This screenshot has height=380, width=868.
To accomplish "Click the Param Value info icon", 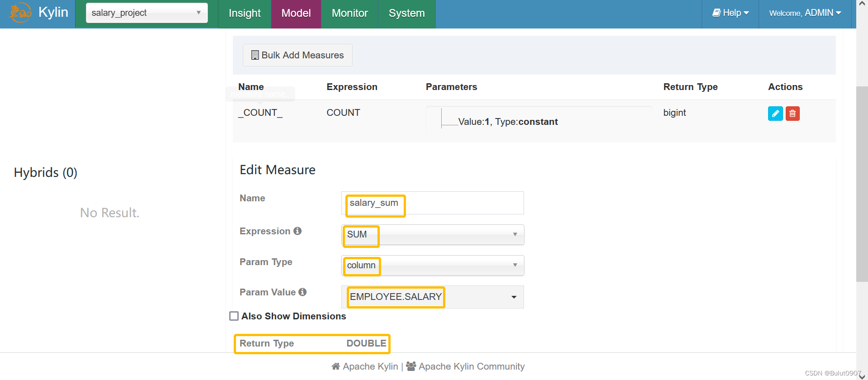I will 302,292.
